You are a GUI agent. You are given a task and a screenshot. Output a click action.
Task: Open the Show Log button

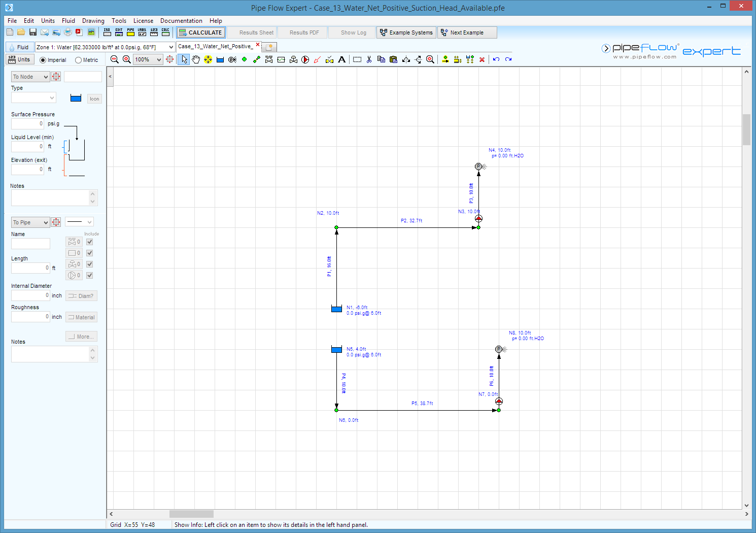[353, 32]
